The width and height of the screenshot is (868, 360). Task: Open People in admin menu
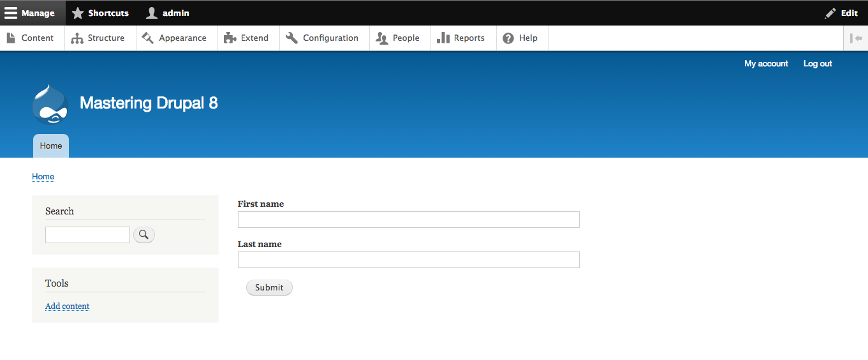[x=400, y=38]
